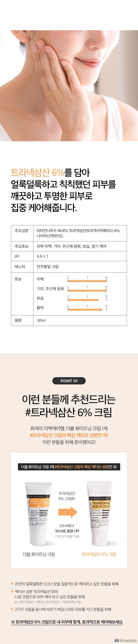Viewport: 138px width, 644px height.
Task: Click the orange arrow between the two tubes
Action: pyautogui.click(x=68, y=512)
